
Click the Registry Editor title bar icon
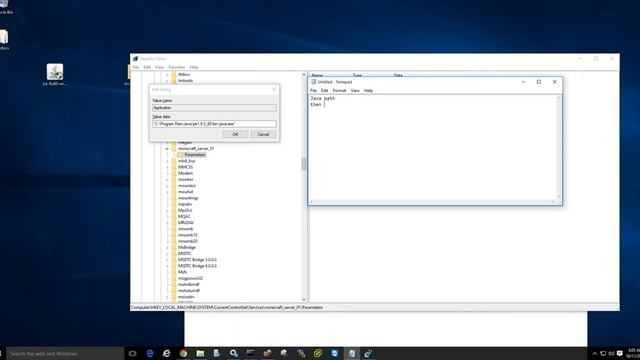click(x=136, y=59)
